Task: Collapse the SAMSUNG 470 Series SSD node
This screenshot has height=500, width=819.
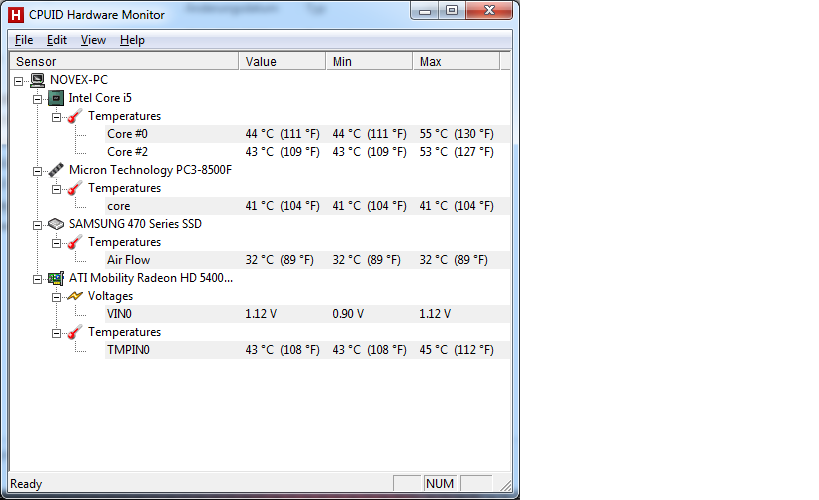Action: (38, 225)
